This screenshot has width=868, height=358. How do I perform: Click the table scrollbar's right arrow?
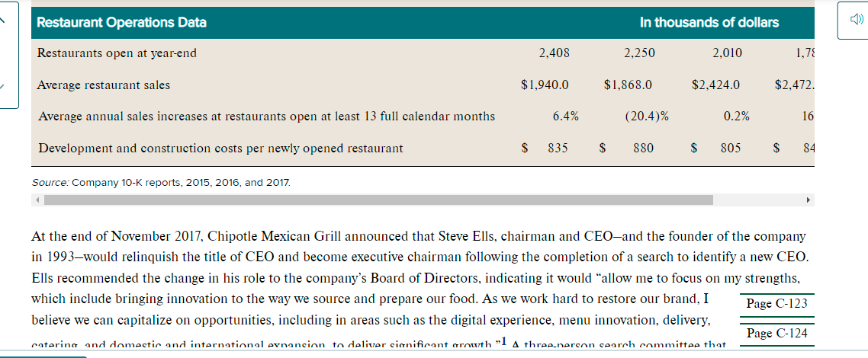[809, 200]
